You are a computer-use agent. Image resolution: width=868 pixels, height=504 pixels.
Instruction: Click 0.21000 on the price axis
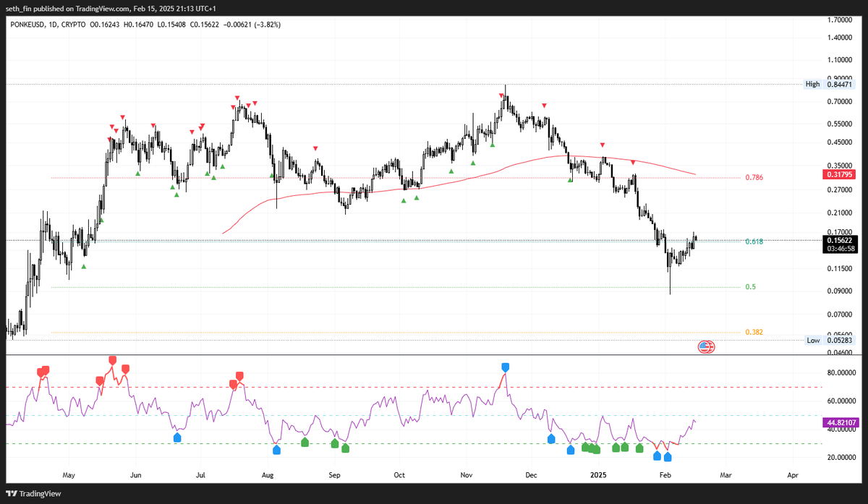pyautogui.click(x=841, y=213)
